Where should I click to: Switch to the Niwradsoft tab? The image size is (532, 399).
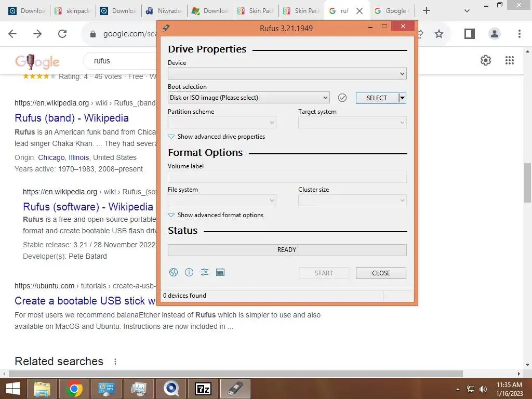(x=165, y=11)
